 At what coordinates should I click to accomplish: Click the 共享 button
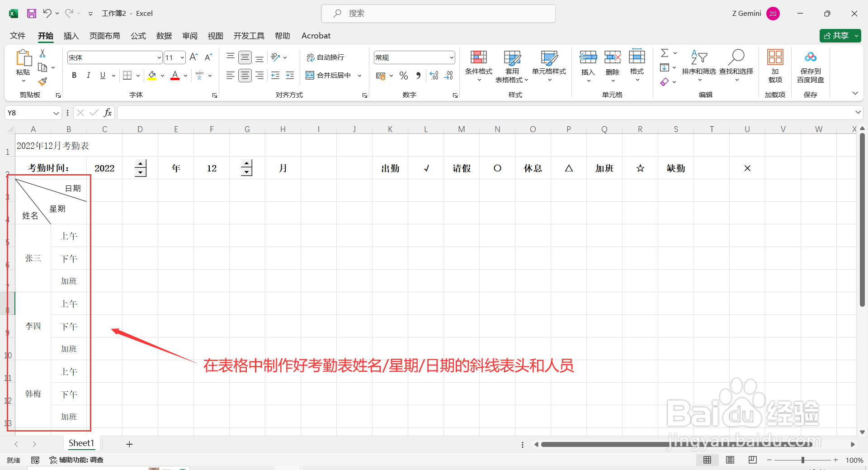point(840,36)
